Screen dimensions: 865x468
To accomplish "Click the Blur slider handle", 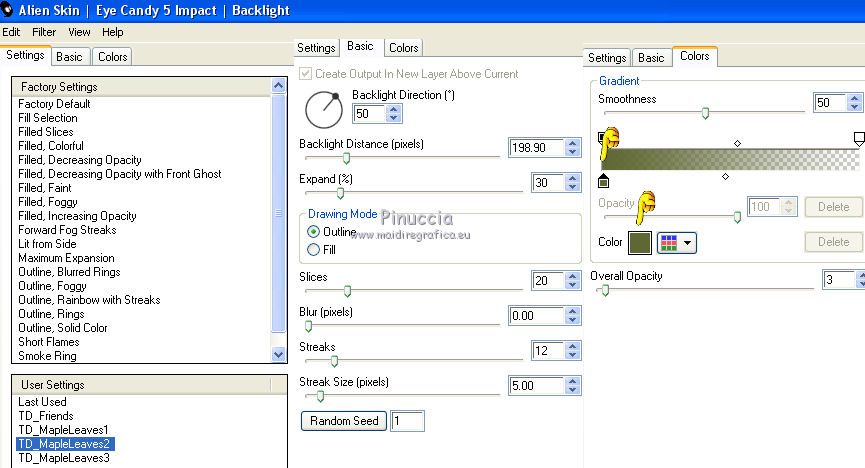I will [308, 326].
